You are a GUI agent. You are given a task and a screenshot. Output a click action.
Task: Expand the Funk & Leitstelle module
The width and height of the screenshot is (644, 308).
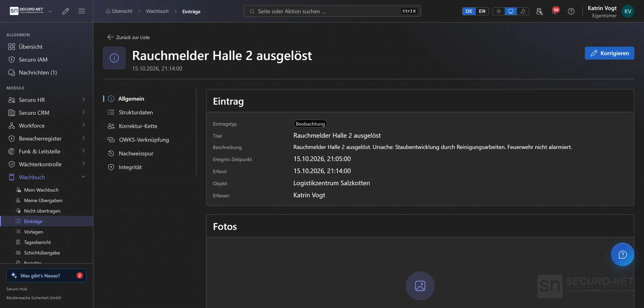(46, 151)
